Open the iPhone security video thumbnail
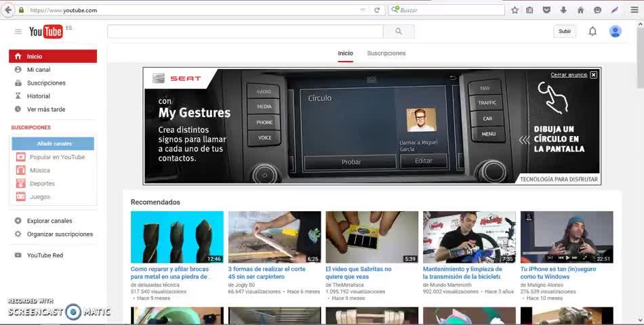This screenshot has height=325, width=644. [x=567, y=237]
